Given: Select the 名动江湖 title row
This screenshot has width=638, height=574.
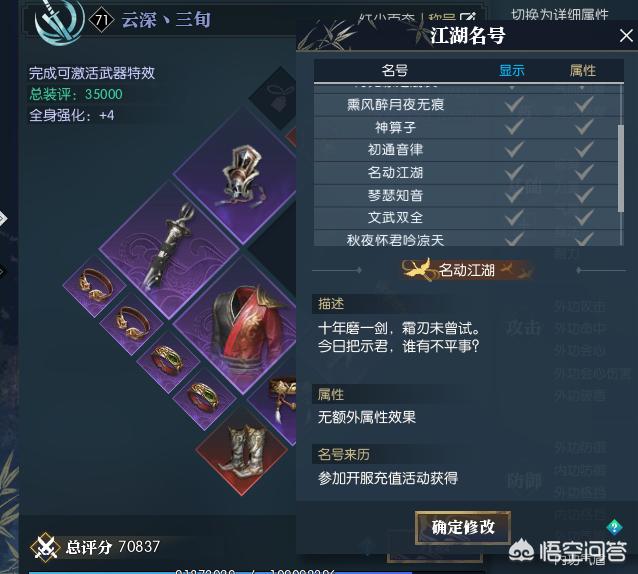Looking at the screenshot, I should click(466, 172).
